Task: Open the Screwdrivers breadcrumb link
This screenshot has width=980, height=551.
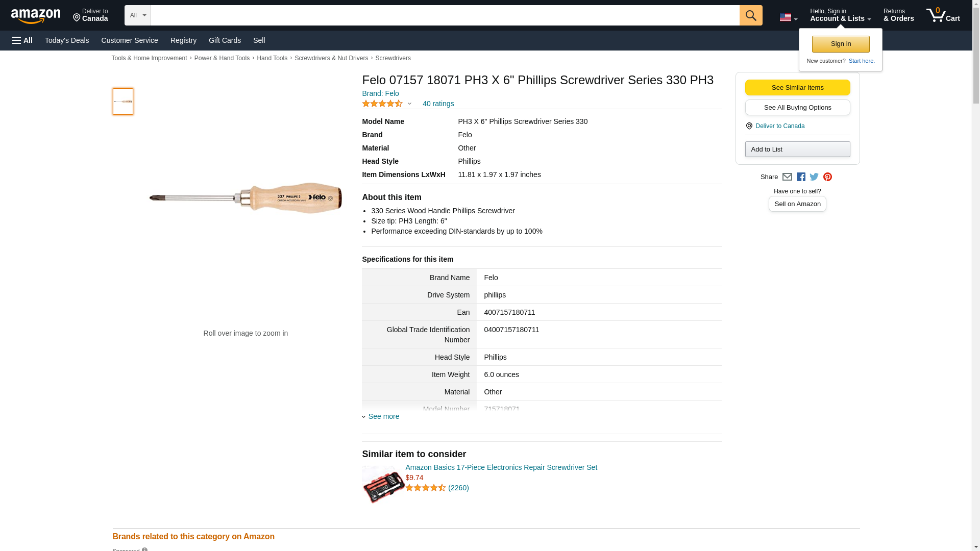Action: pos(393,58)
